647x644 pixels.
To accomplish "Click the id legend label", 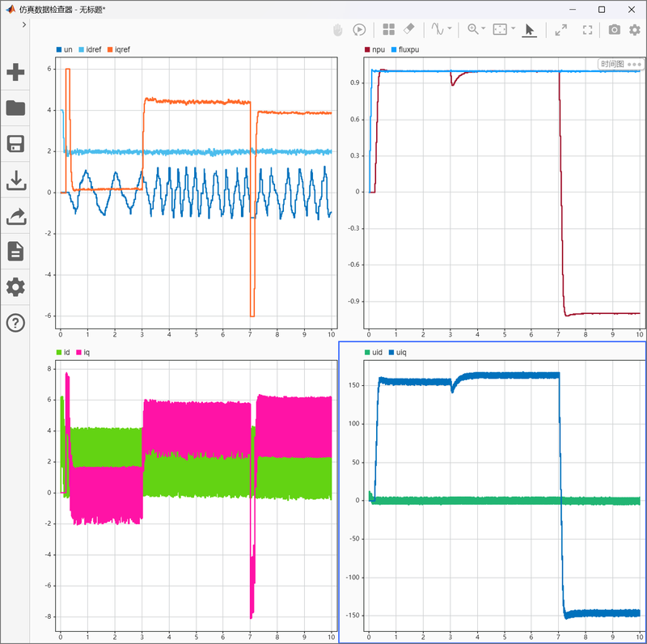I will click(67, 352).
